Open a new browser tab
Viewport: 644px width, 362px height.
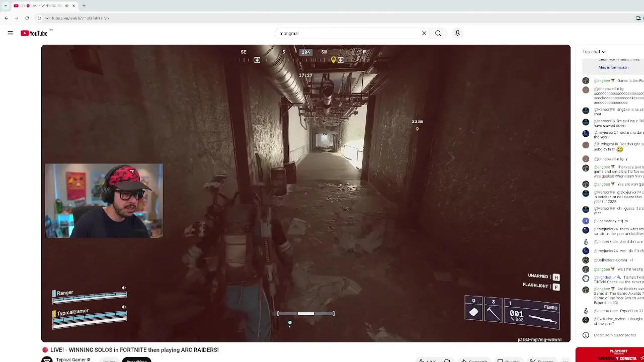coord(84,6)
